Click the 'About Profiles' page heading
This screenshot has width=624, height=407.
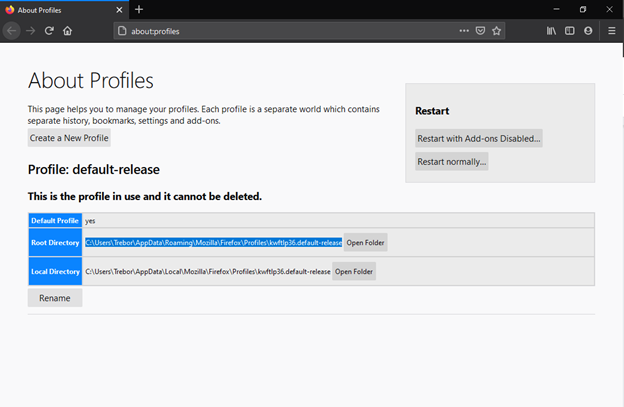click(90, 80)
